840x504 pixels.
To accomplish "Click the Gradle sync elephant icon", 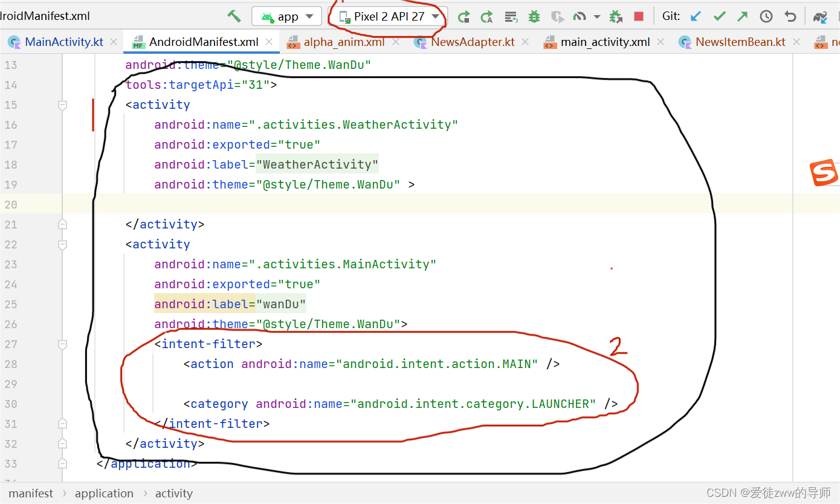I will [x=820, y=17].
